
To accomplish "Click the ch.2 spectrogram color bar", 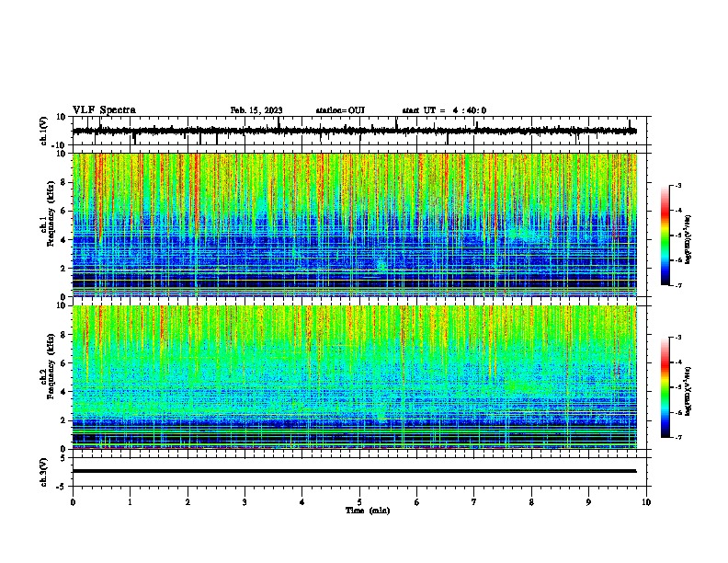I will (x=665, y=387).
